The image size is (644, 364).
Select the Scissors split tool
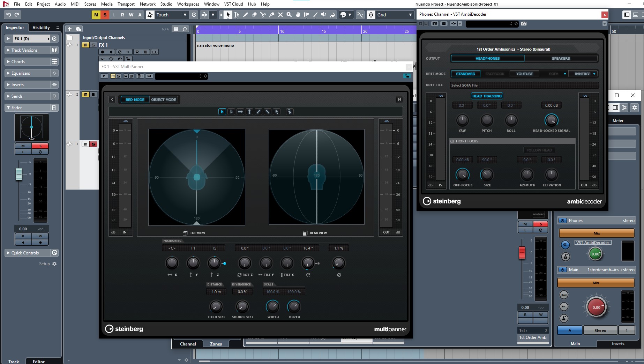click(x=263, y=15)
